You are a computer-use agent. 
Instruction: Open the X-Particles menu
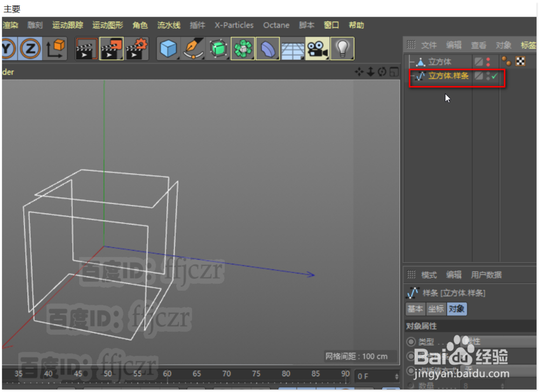[234, 25]
